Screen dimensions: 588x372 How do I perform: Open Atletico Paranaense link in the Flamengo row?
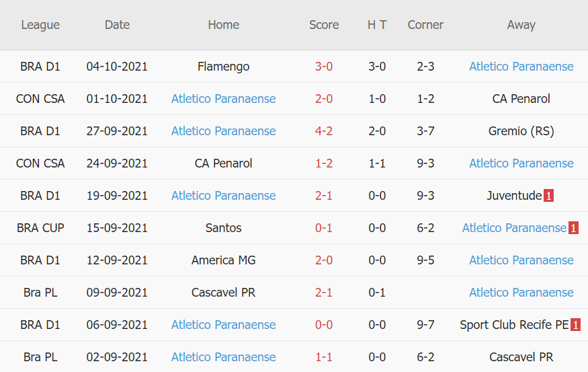point(521,67)
